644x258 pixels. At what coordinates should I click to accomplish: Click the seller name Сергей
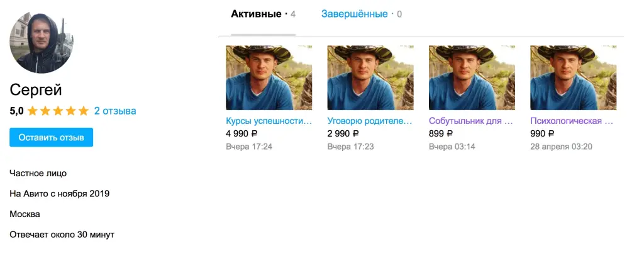[x=36, y=90]
